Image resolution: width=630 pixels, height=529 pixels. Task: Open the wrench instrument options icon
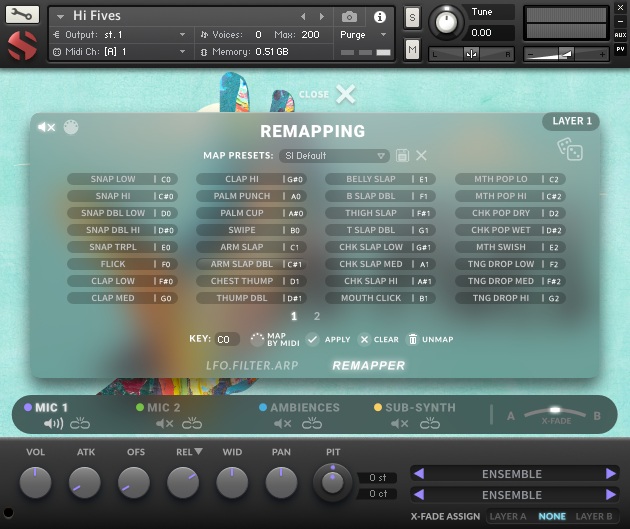tap(22, 15)
